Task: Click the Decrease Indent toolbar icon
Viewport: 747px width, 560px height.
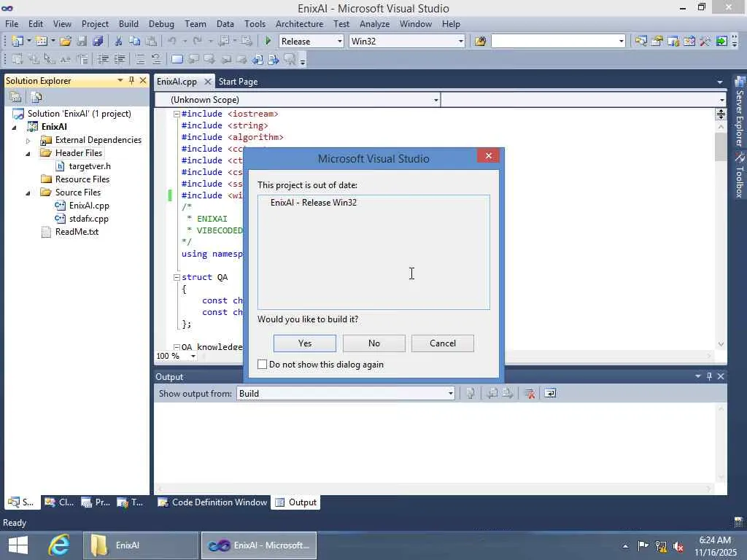Action: tap(103, 59)
